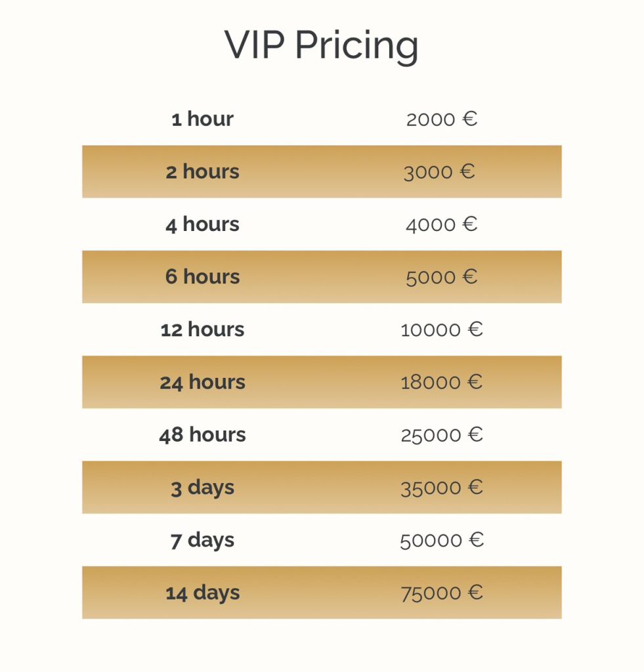The height and width of the screenshot is (672, 644).
Task: Select the 3 days row label
Action: pyautogui.click(x=202, y=488)
